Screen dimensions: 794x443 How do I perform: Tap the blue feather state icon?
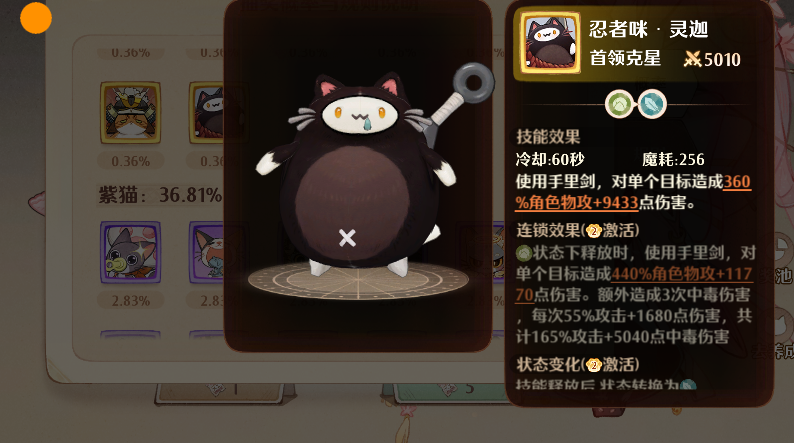[x=652, y=104]
